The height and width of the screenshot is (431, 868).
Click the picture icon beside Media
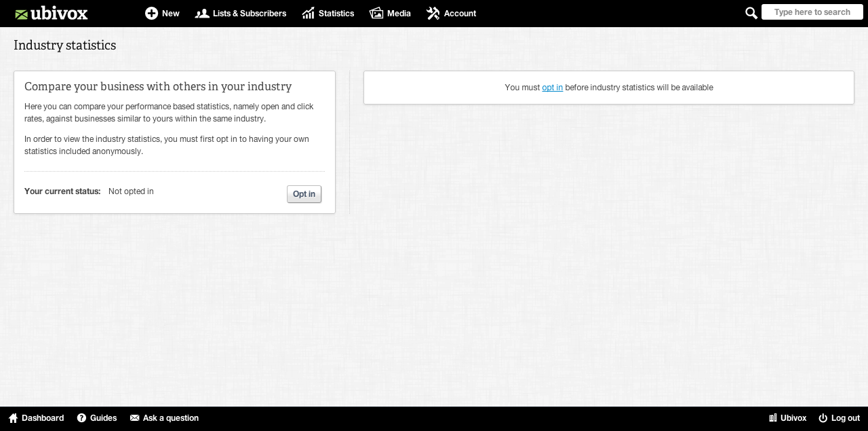pos(376,13)
